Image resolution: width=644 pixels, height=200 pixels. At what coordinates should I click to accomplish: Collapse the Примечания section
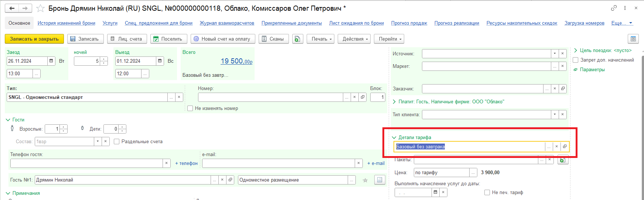pos(8,193)
